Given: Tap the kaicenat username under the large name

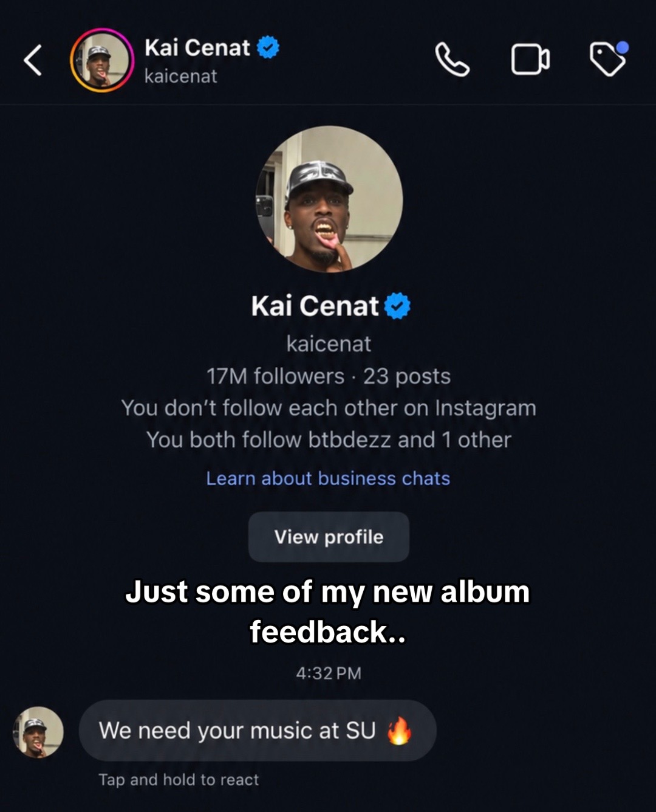Looking at the screenshot, I should click(329, 344).
